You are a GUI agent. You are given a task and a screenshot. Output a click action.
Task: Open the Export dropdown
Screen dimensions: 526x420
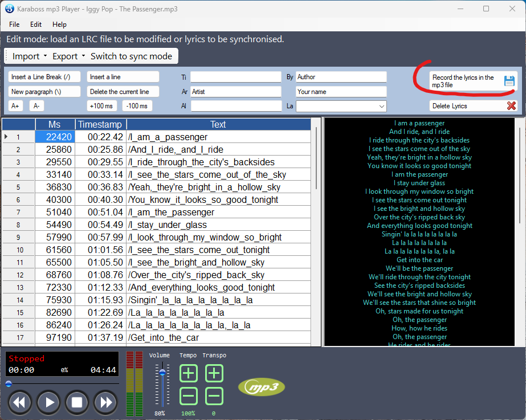pyautogui.click(x=68, y=56)
